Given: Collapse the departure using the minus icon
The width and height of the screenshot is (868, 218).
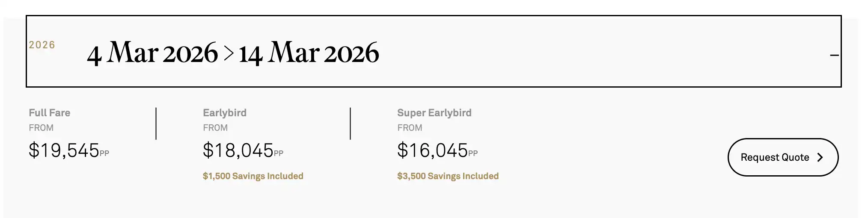Looking at the screenshot, I should coord(834,55).
